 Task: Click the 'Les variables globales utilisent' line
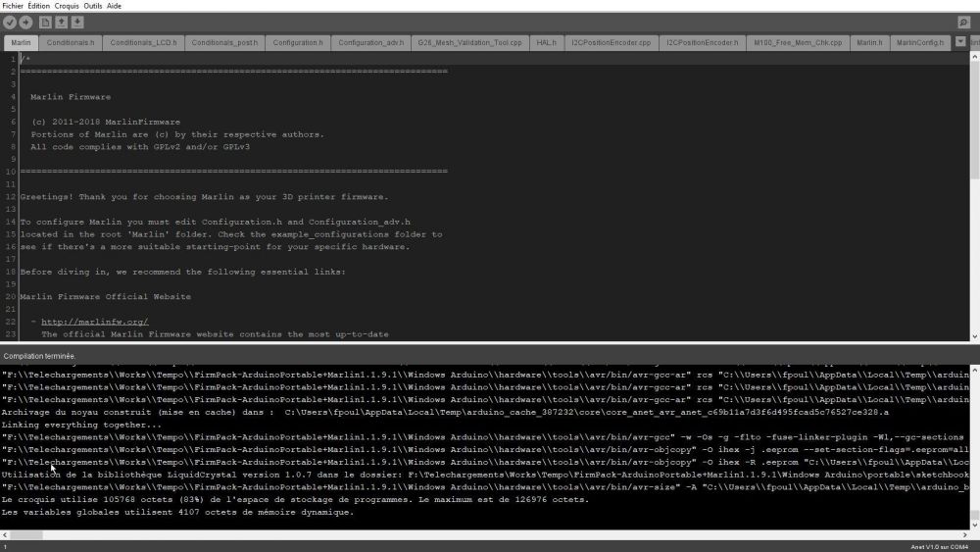(177, 513)
